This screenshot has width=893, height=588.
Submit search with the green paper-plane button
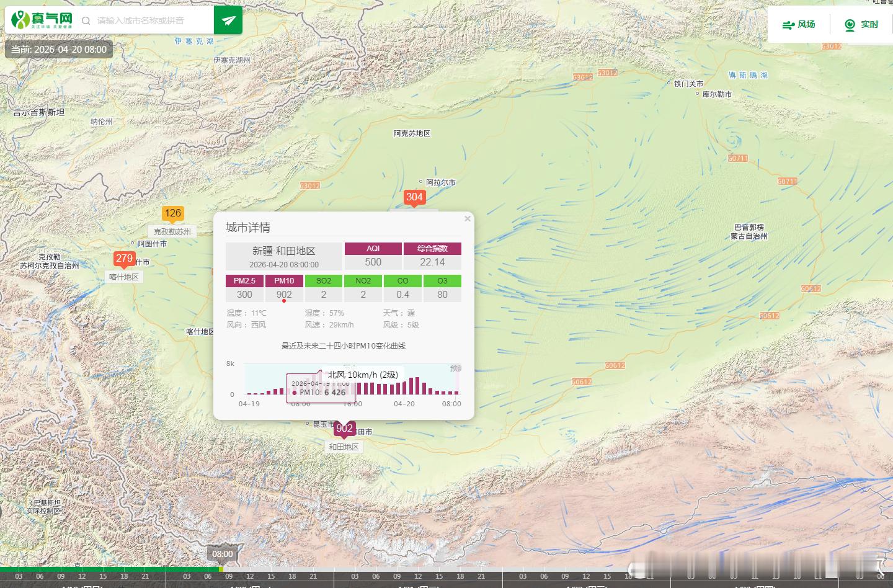click(228, 20)
